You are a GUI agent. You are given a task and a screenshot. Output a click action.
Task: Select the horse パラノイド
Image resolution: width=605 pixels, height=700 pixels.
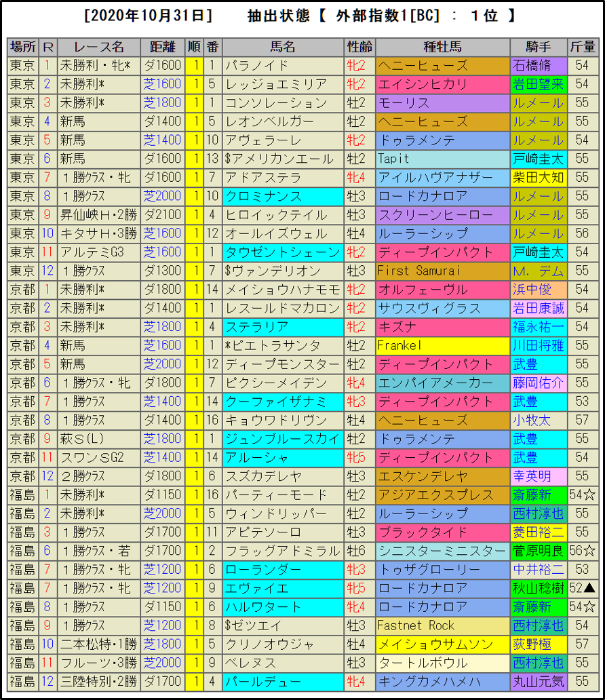pyautogui.click(x=282, y=66)
